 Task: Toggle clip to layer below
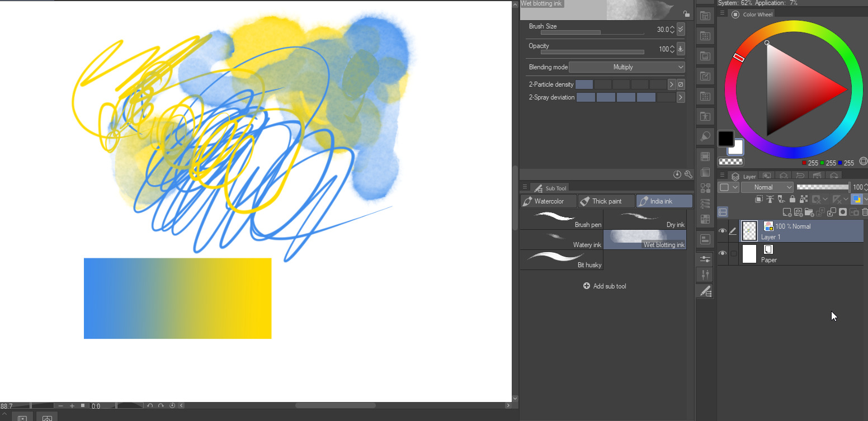(x=759, y=199)
